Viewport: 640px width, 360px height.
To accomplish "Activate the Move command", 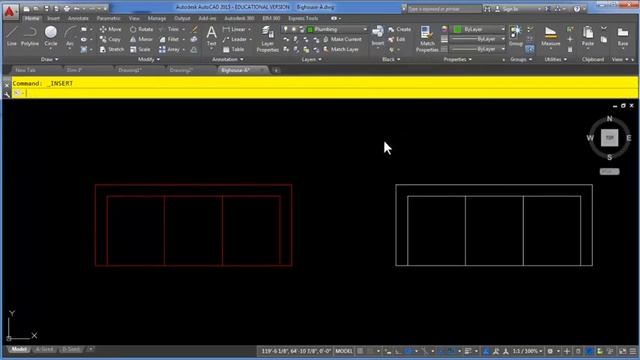I will [x=111, y=29].
